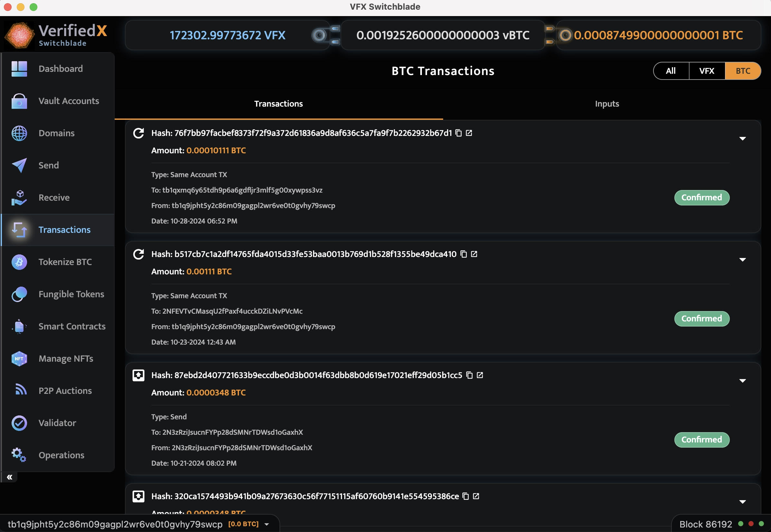The width and height of the screenshot is (771, 532).
Task: Click To address 2NFEVTvCMasqU2fPaxf4ucckDZiLNvPVcMc
Action: tap(232, 311)
